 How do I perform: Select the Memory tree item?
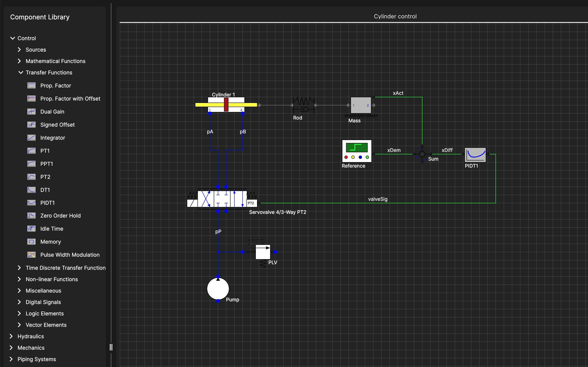point(51,242)
